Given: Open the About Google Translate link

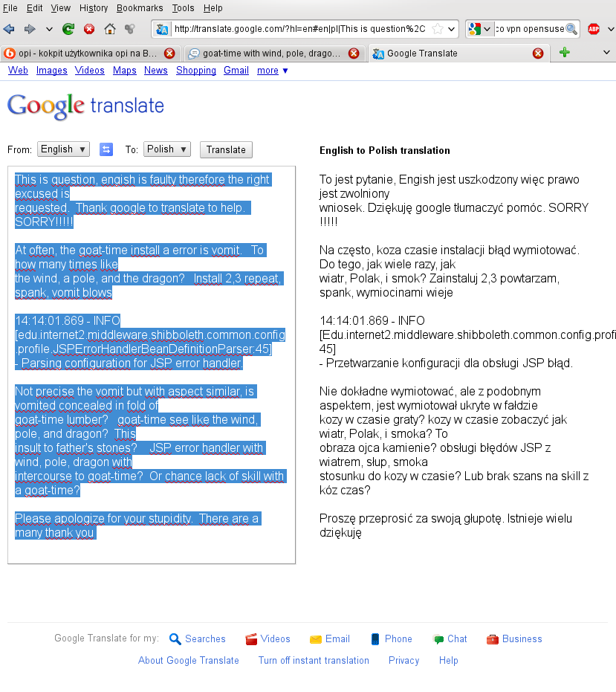Looking at the screenshot, I should 189,660.
